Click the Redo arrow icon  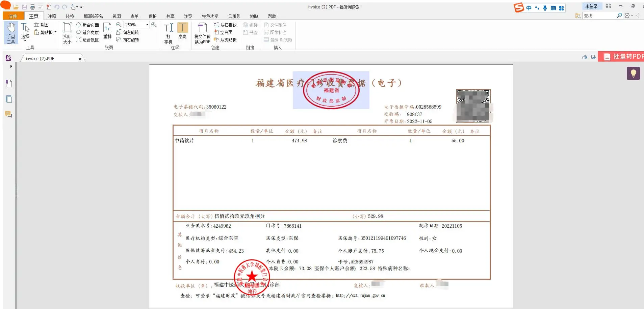coord(65,7)
